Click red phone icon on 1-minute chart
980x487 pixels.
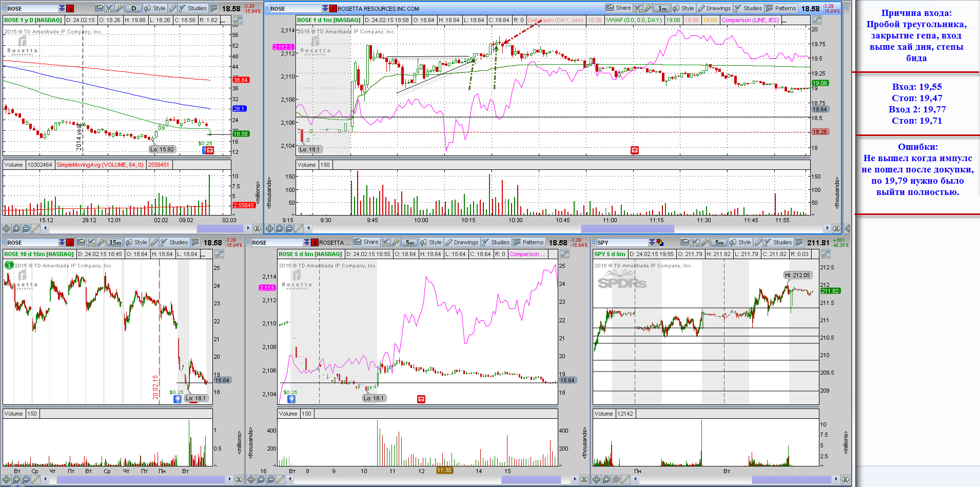coord(635,150)
